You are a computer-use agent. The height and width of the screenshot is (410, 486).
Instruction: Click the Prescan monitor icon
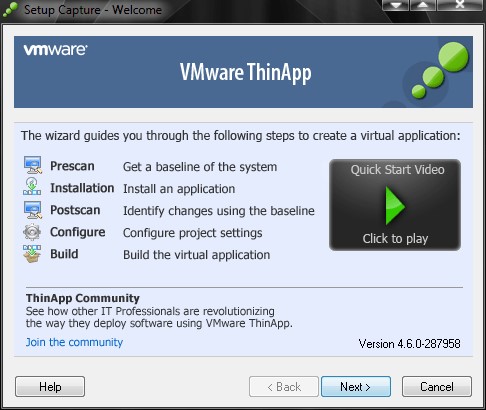point(33,165)
